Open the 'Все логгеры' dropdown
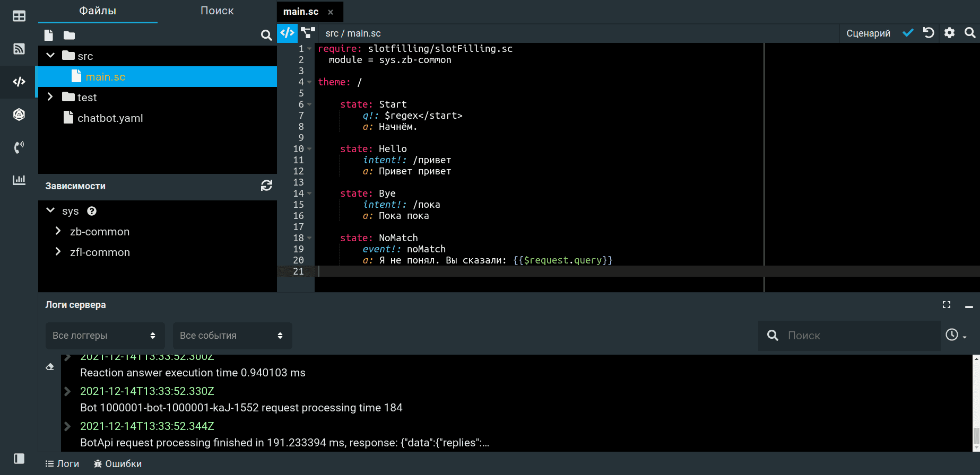980x475 pixels. [x=105, y=336]
